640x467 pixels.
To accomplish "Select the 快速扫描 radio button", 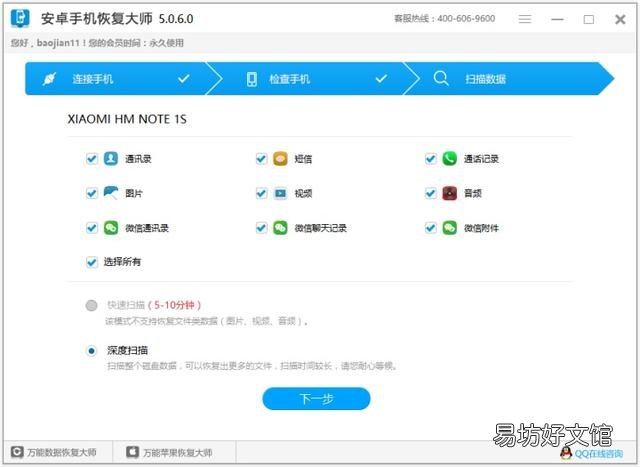I will pyautogui.click(x=91, y=305).
